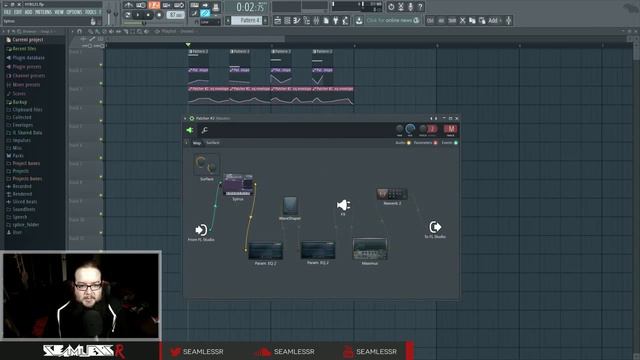Select the WaveShaper node in Patcher
The width and height of the screenshot is (640, 360).
[290, 206]
